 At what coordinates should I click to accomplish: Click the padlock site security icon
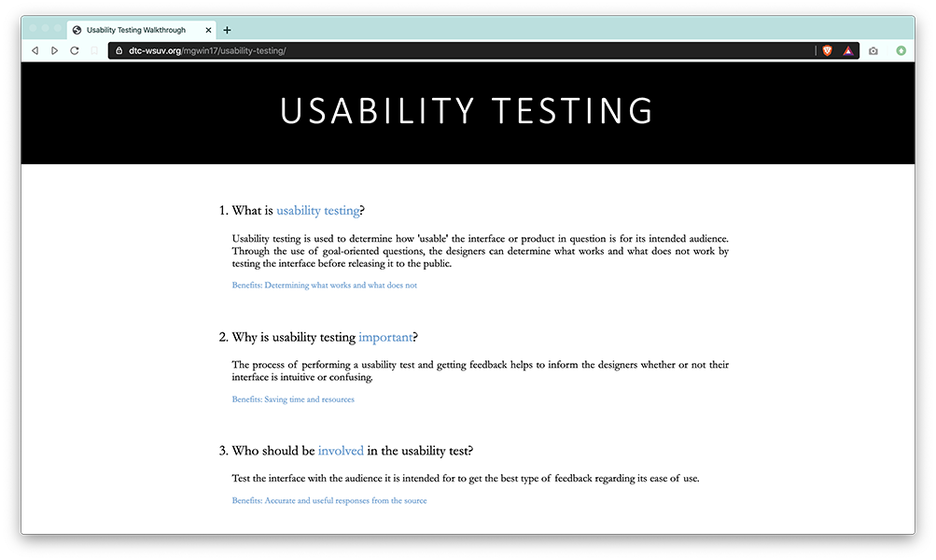[119, 50]
